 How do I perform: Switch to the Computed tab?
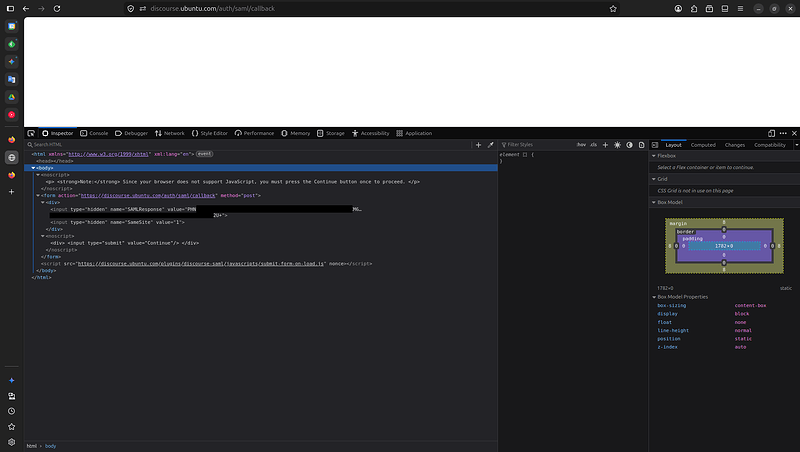(x=703, y=145)
